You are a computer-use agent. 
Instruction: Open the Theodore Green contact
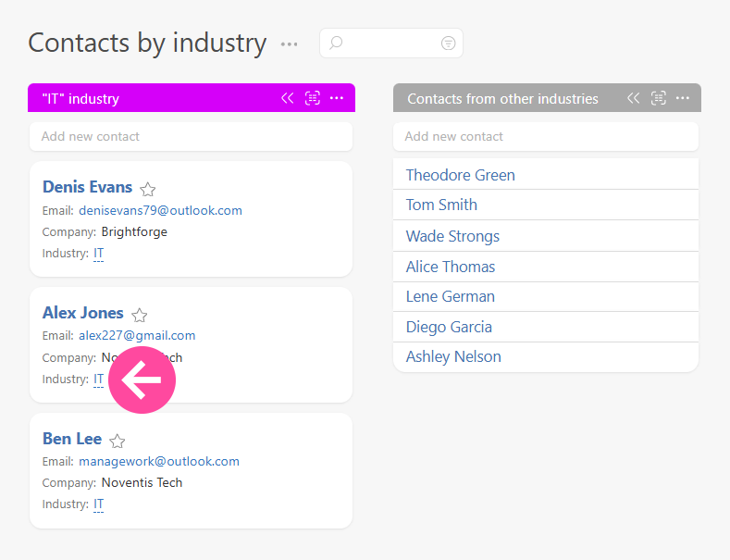[x=460, y=175]
